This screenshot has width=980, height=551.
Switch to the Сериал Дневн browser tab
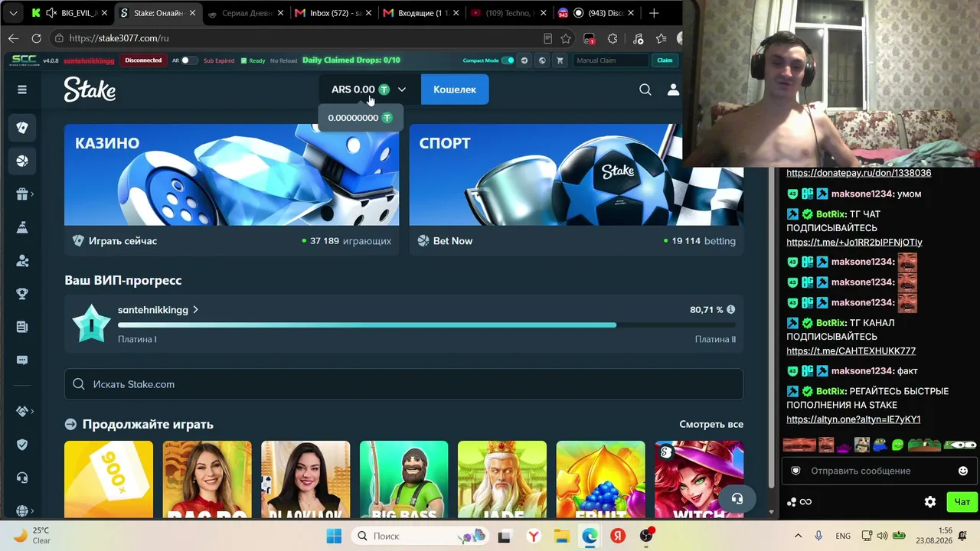[x=247, y=13]
